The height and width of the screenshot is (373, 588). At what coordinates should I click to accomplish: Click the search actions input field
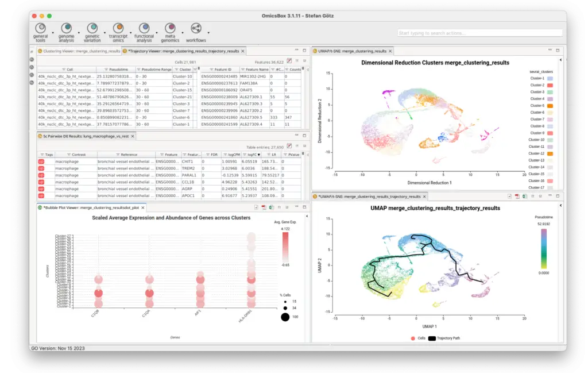(479, 33)
